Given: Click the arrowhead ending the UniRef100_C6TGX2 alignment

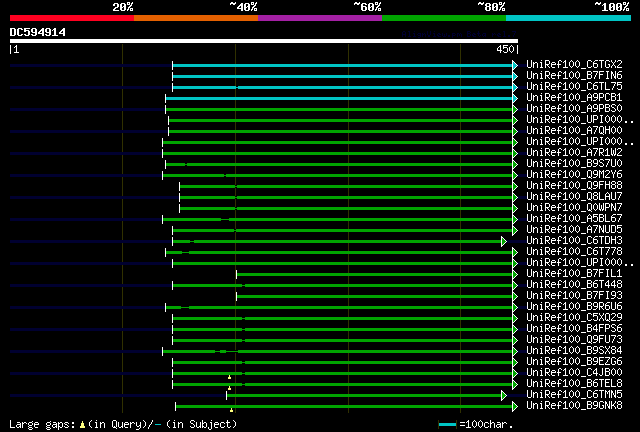Looking at the screenshot, I should (515, 65).
